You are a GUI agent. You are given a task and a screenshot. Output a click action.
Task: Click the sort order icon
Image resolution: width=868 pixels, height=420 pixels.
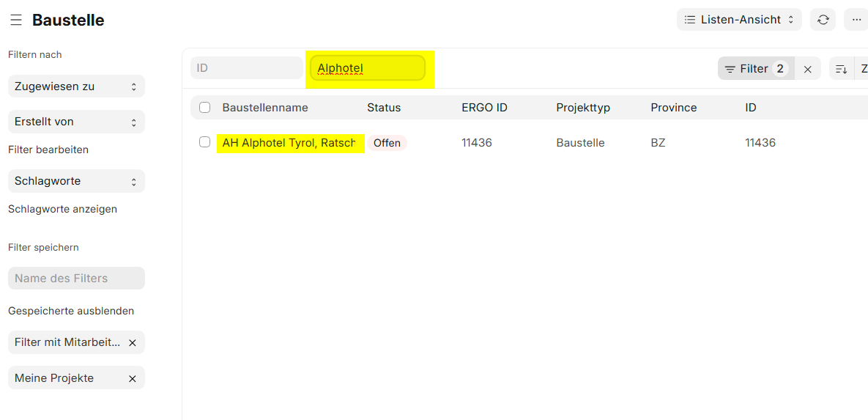point(842,69)
